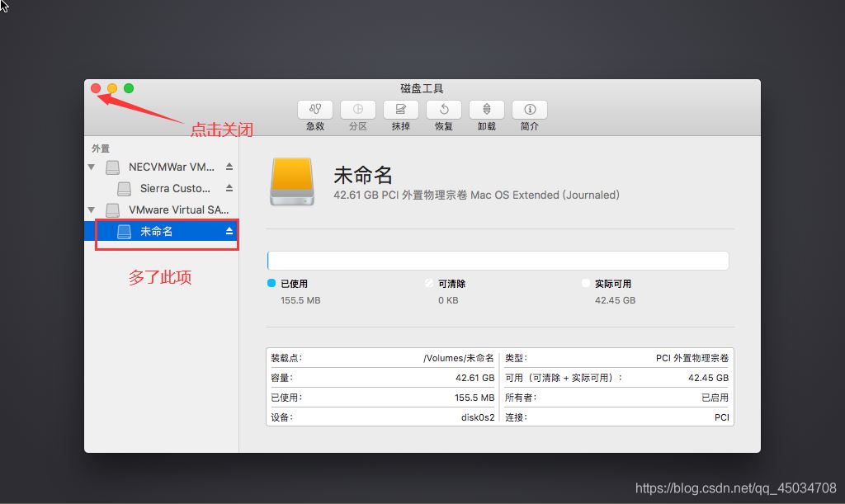Click the device value disk0s2
This screenshot has height=504, width=845.
click(x=478, y=417)
